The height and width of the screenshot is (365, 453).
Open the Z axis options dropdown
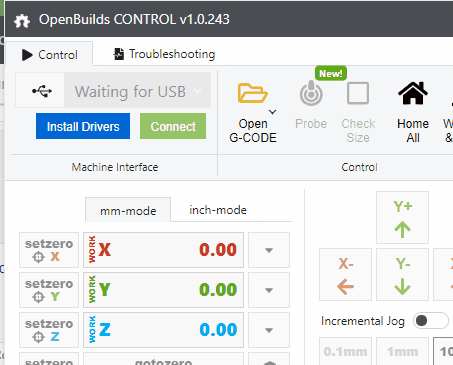[x=269, y=330]
